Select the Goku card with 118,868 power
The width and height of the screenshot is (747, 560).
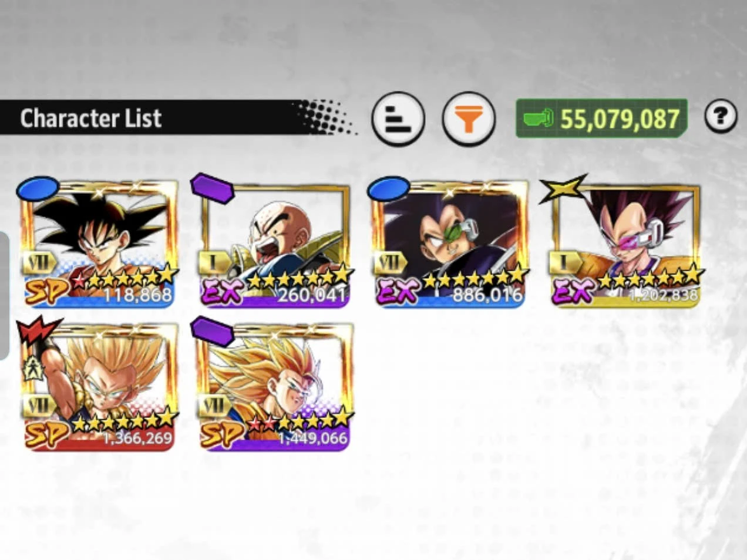point(99,244)
